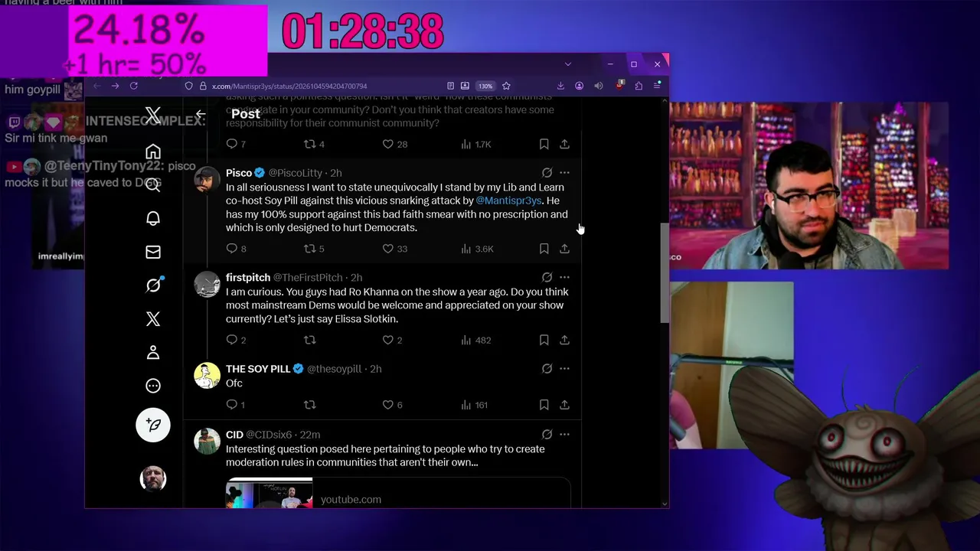This screenshot has height=551, width=980.
Task: Go forward in browser history
Action: [x=115, y=86]
